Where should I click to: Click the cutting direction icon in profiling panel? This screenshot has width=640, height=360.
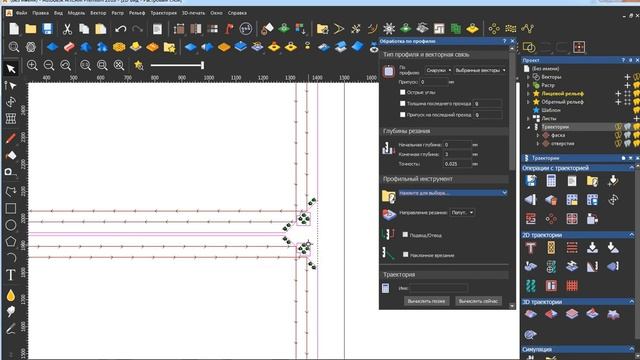[389, 214]
